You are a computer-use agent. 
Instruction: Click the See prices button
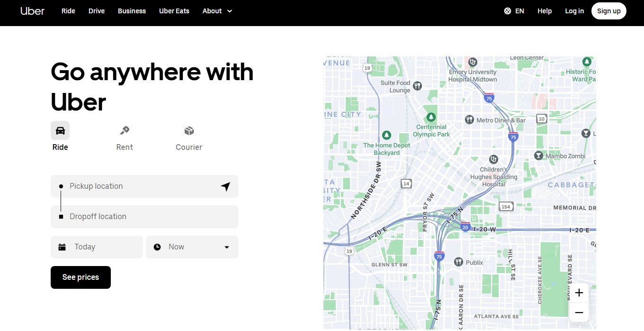(x=80, y=277)
